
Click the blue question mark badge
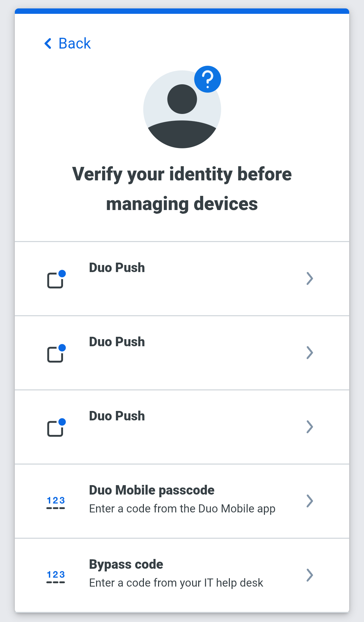point(208,79)
